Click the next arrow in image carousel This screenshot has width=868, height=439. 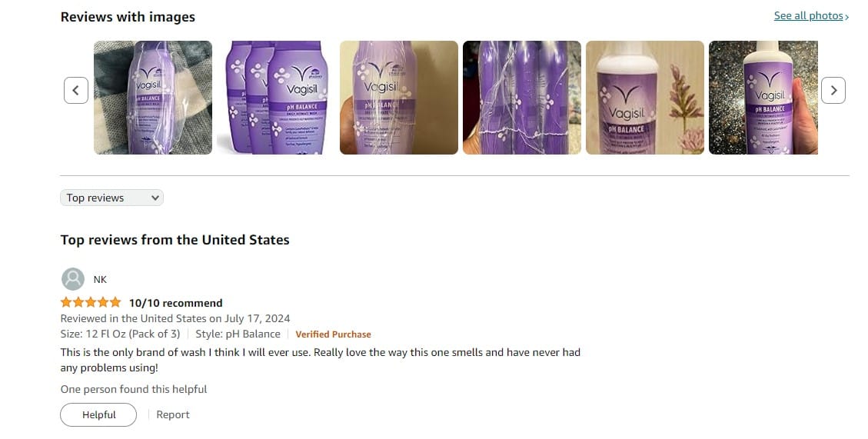point(833,90)
